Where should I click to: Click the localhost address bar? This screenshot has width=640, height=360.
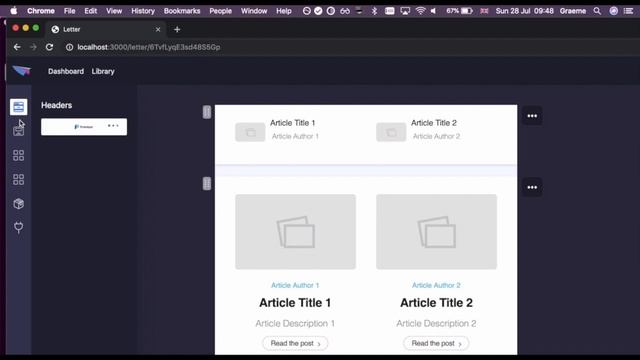[149, 47]
